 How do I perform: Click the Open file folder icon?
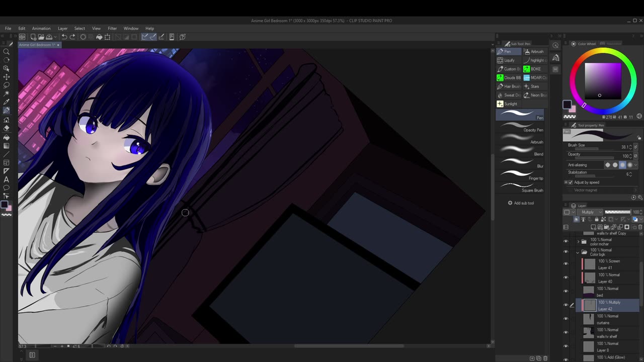point(41,37)
